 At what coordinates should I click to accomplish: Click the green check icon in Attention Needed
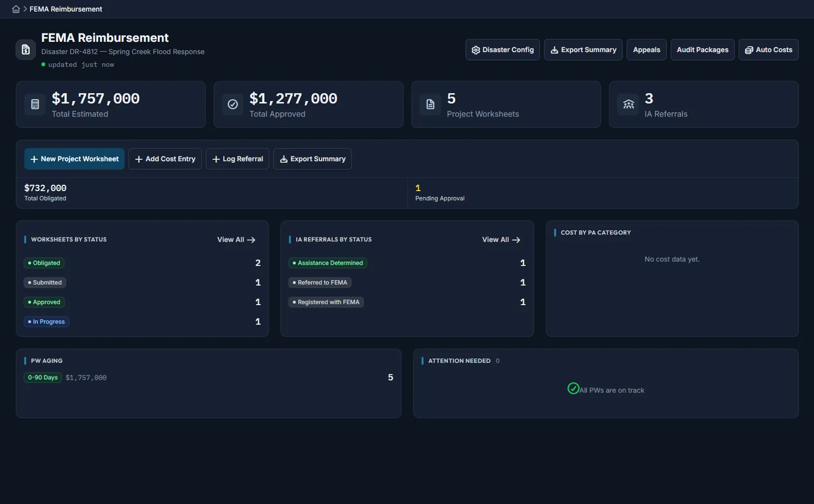573,388
